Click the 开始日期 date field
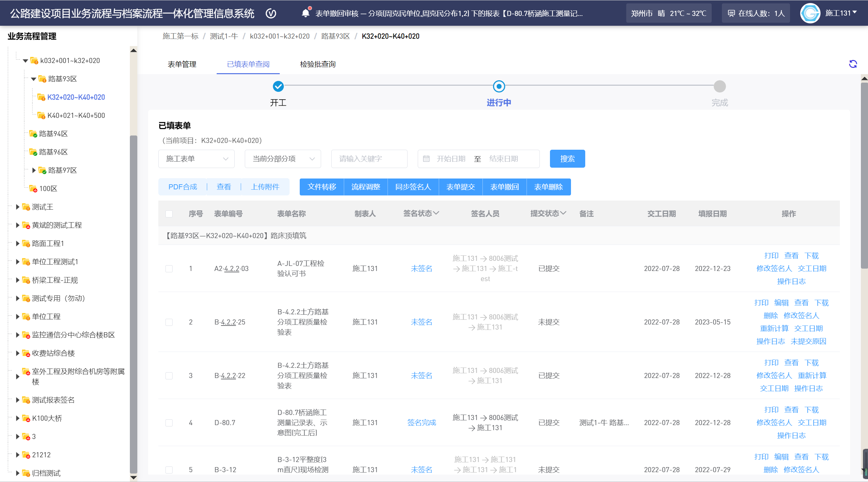The image size is (868, 482). tap(451, 159)
